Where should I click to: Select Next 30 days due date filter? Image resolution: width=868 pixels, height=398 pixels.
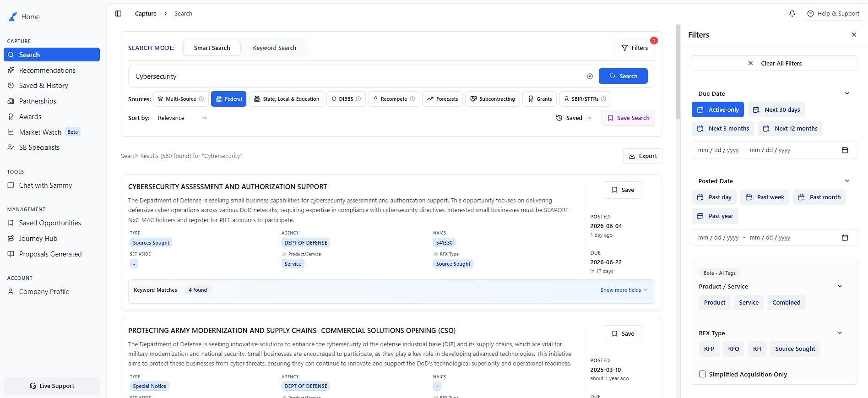(776, 110)
